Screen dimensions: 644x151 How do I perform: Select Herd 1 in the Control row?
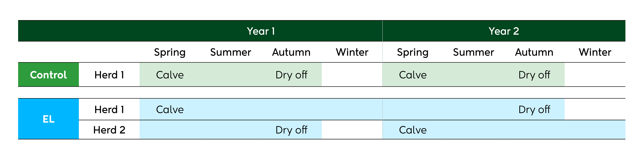109,75
